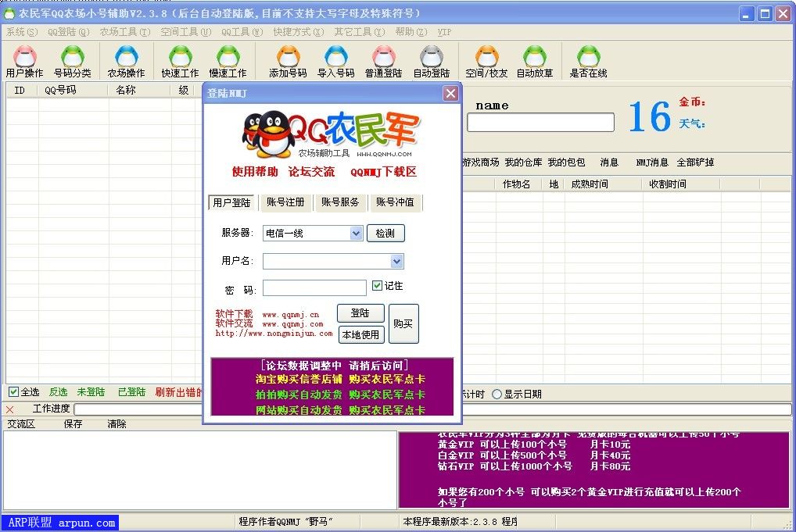Open the 农场操作 toolbar icon
Viewport: 796px width, 532px height.
click(127, 62)
